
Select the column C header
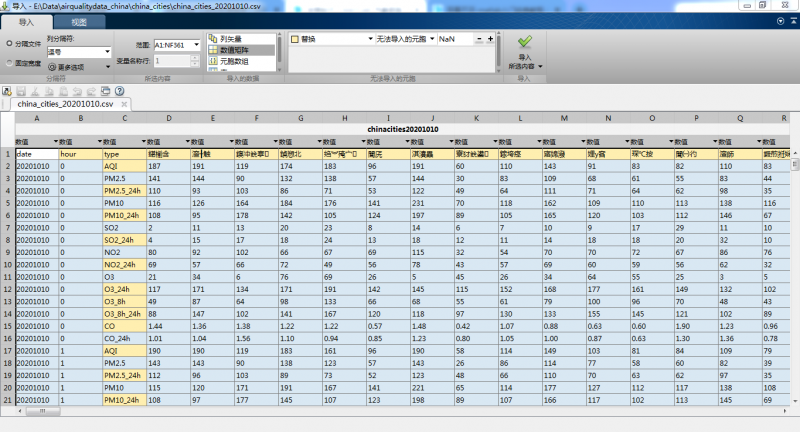coord(124,118)
